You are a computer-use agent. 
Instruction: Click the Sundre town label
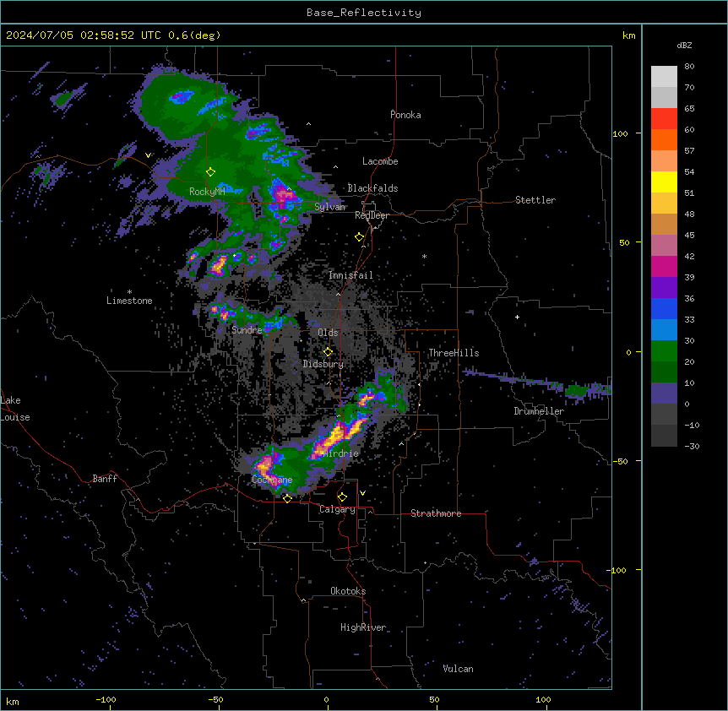click(x=247, y=330)
